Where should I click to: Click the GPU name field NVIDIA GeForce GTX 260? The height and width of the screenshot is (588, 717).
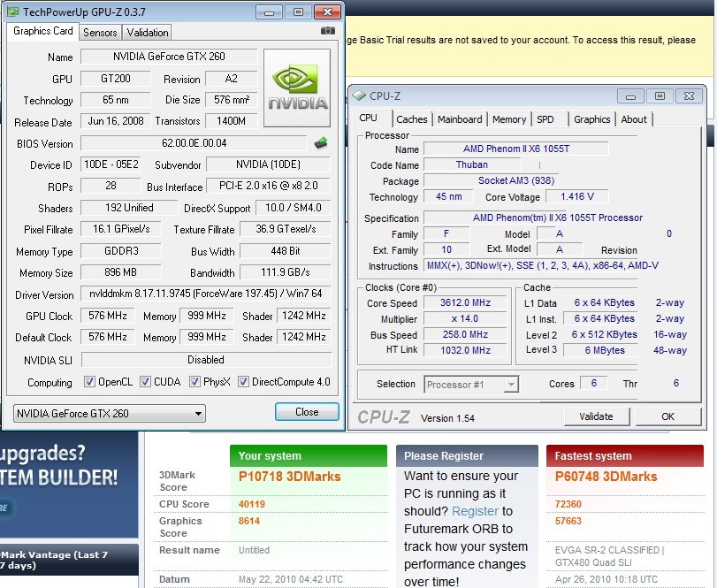click(169, 57)
